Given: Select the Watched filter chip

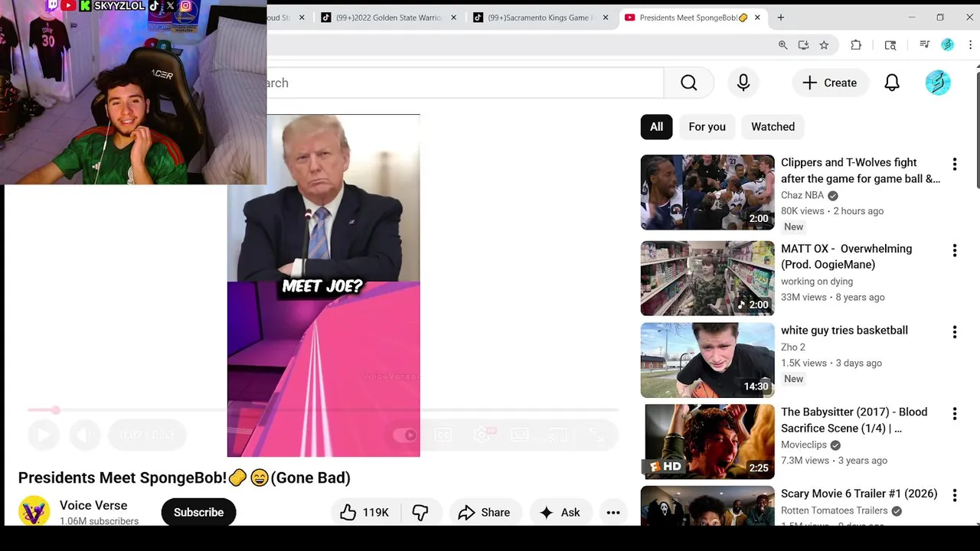Looking at the screenshot, I should pos(773,127).
